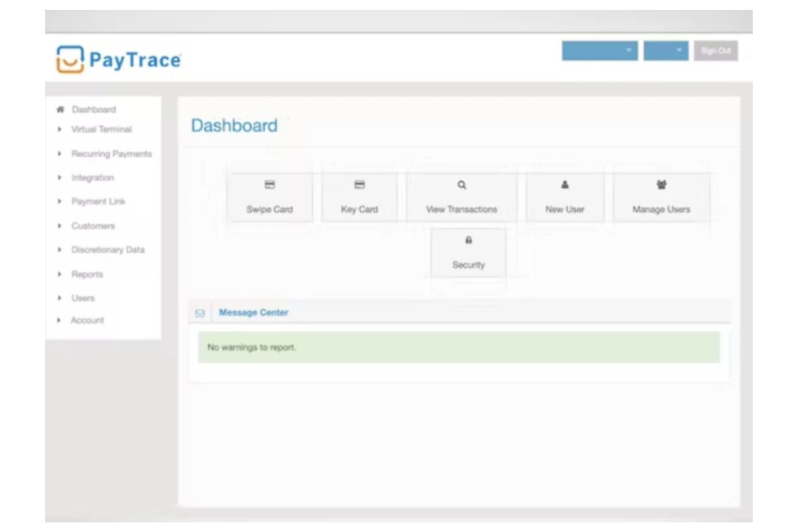Viewport: 798px width, 532px height.
Task: Open Manage Users group icon
Action: tap(662, 185)
